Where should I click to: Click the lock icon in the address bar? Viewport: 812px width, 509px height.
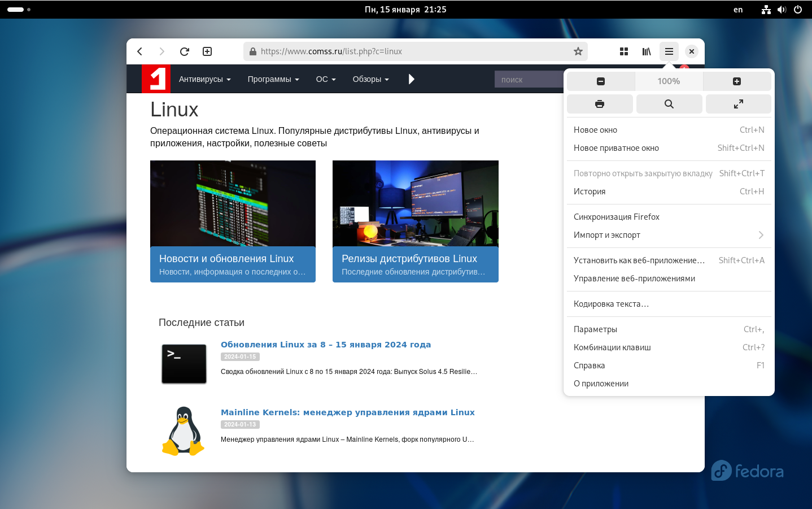pos(253,51)
